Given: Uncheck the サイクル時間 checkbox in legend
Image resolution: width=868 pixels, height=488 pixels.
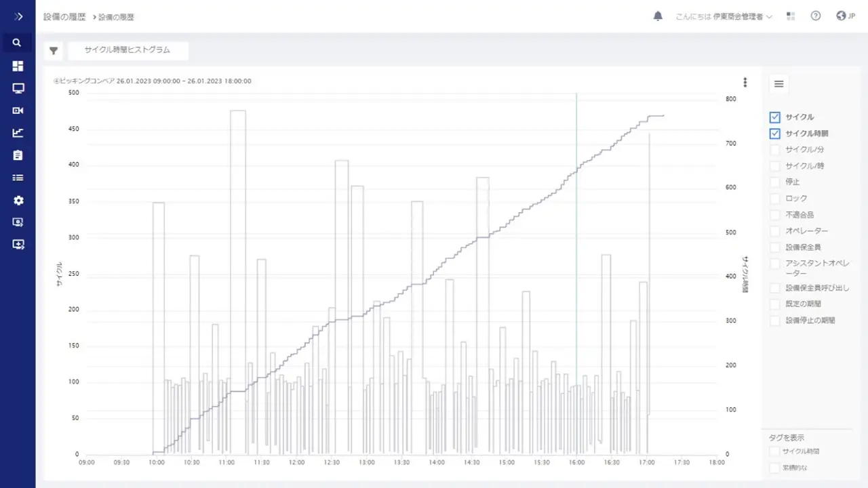Looking at the screenshot, I should coord(775,134).
